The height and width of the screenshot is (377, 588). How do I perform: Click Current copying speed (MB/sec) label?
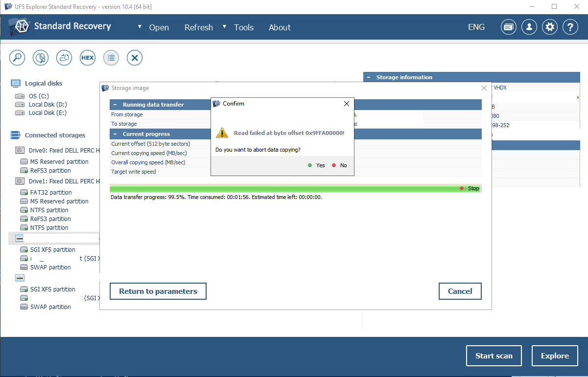[x=148, y=153]
